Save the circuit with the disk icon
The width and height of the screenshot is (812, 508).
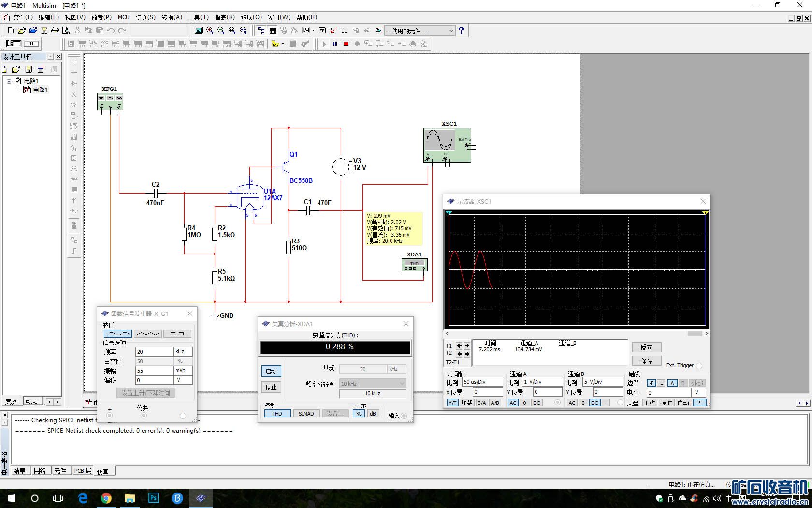[x=44, y=30]
